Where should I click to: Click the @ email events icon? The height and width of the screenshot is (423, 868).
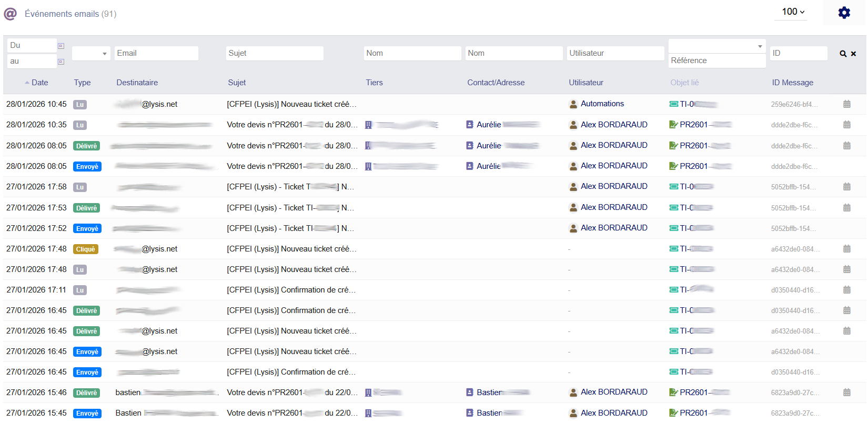(11, 14)
